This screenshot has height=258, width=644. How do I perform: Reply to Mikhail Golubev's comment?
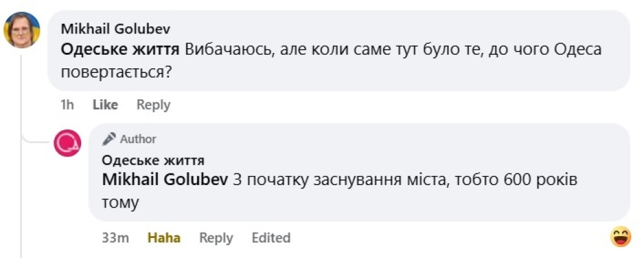click(153, 104)
